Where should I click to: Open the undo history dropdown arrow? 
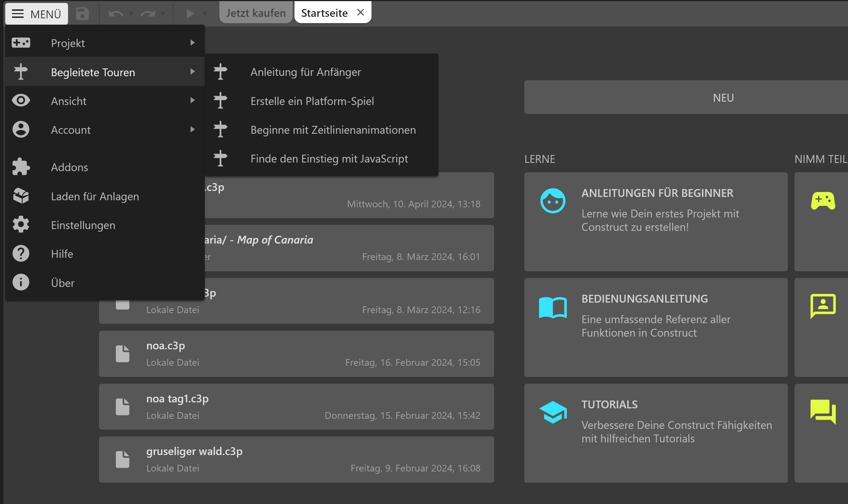point(131,14)
